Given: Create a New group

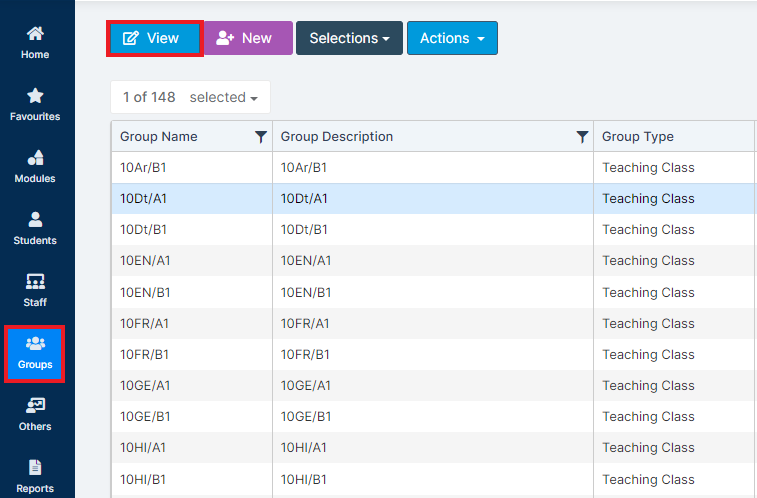Looking at the screenshot, I should tap(247, 38).
